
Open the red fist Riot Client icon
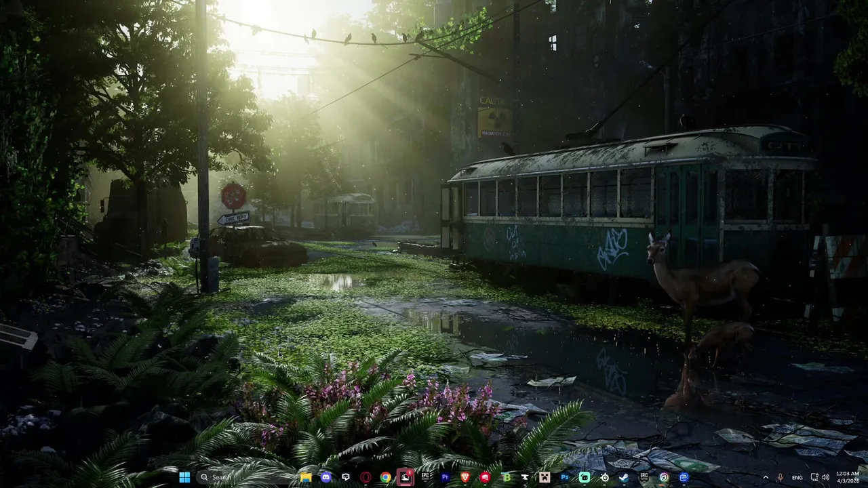pos(485,477)
